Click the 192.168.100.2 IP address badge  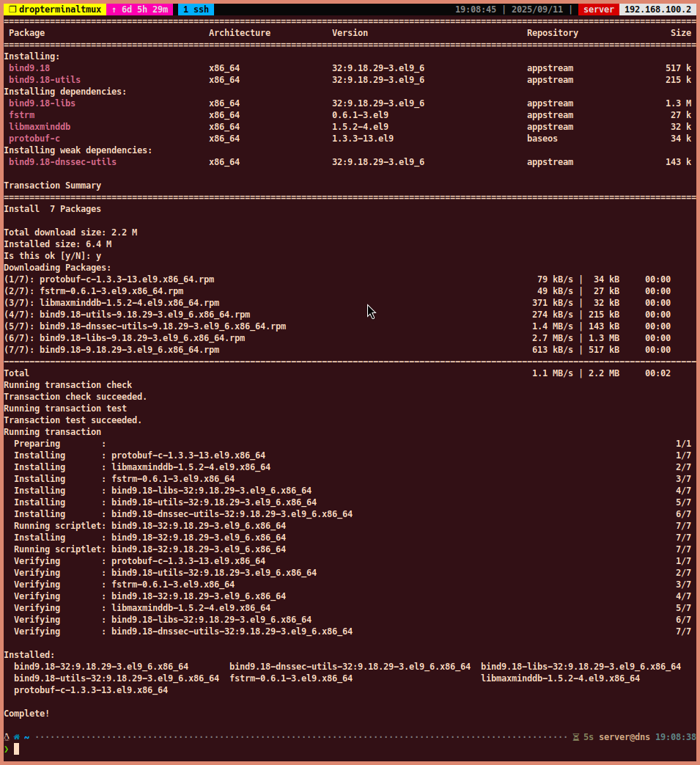(657, 10)
